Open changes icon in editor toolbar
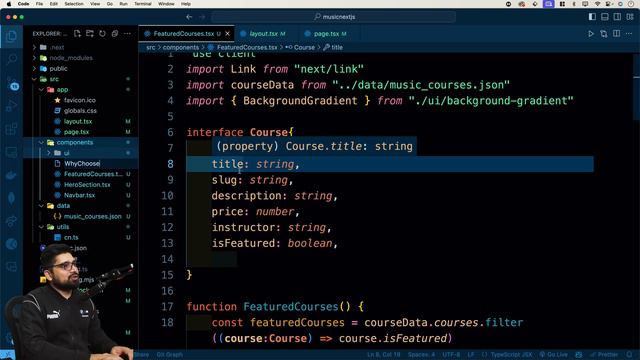This screenshot has width=640, height=360. 604,33
